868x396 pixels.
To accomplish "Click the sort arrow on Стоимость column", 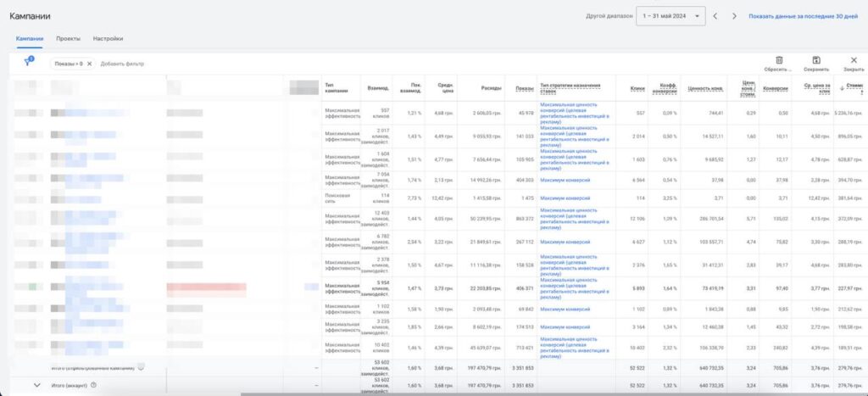I will (x=842, y=88).
